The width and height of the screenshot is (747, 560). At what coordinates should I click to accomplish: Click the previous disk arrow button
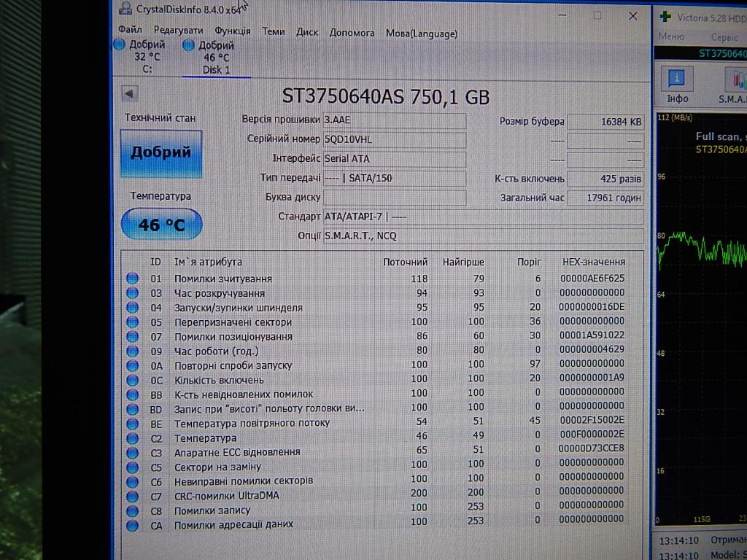click(x=130, y=93)
